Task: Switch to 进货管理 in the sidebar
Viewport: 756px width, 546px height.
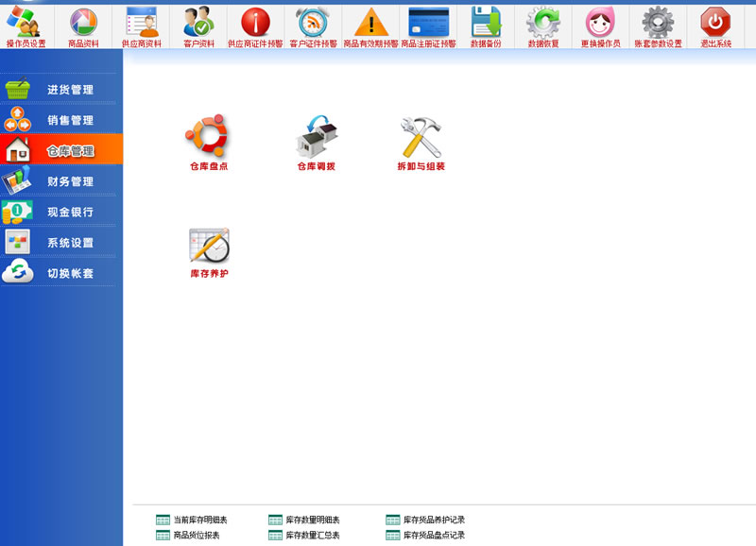Action: 70,90
